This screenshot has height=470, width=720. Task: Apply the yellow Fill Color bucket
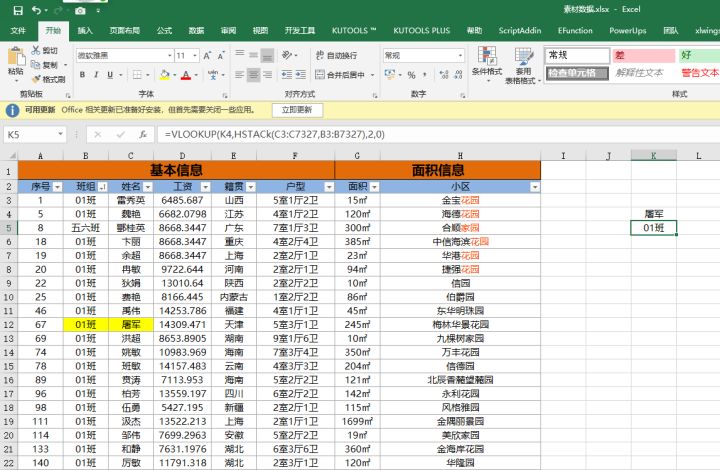pos(165,74)
